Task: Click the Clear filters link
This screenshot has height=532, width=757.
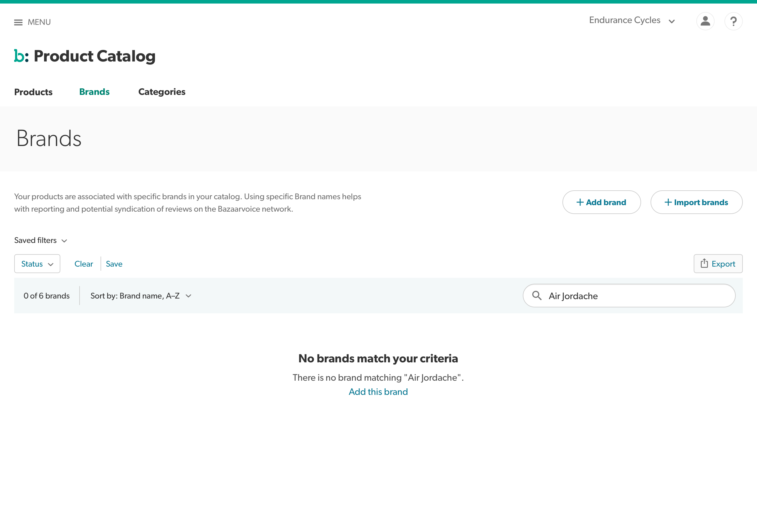Action: point(84,264)
